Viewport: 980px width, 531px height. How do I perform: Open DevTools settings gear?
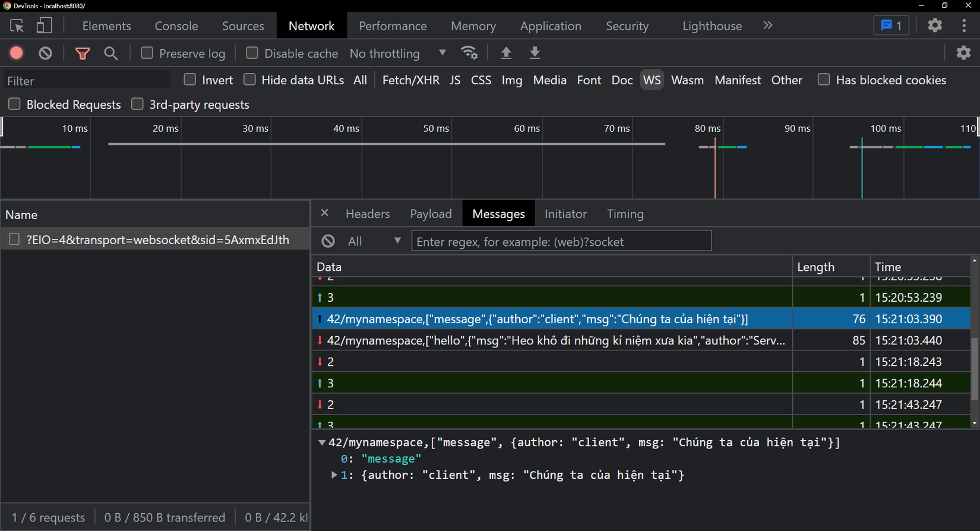pos(935,25)
